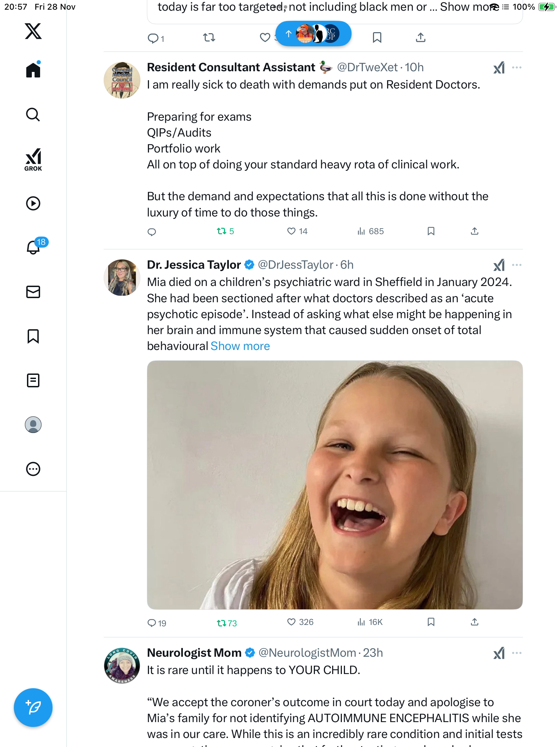Open direct messages envelope
This screenshot has height=747, width=560.
(x=33, y=292)
